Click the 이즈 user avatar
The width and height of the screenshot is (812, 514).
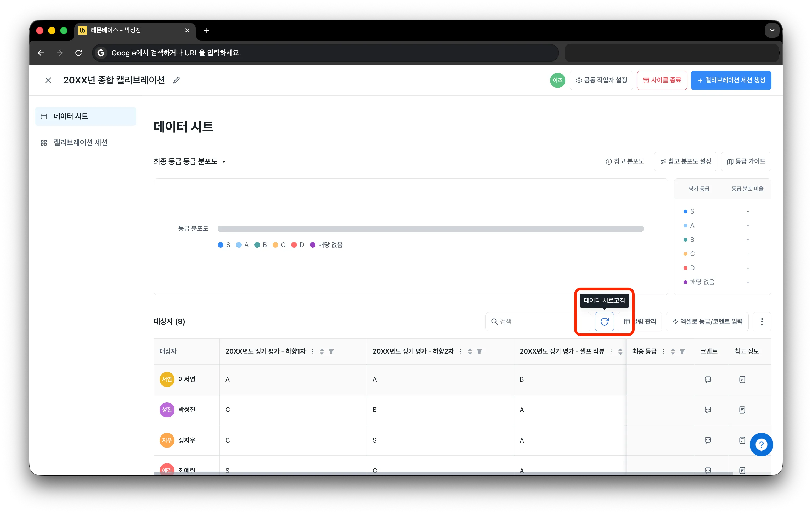557,80
